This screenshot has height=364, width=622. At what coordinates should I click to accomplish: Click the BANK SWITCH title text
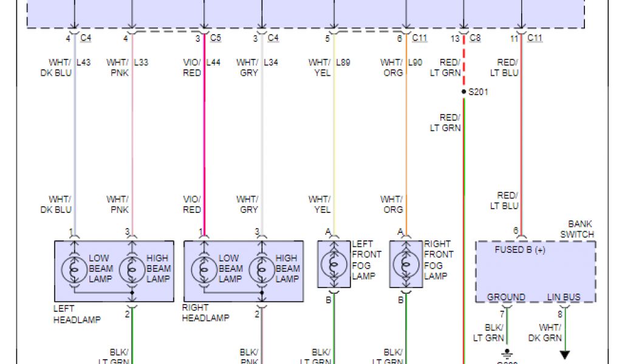coord(576,229)
